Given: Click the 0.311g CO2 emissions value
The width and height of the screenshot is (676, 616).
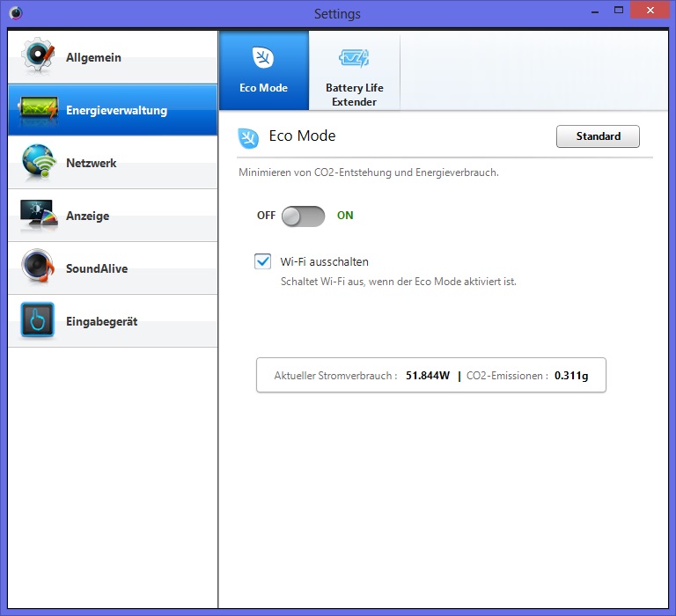Looking at the screenshot, I should point(571,376).
